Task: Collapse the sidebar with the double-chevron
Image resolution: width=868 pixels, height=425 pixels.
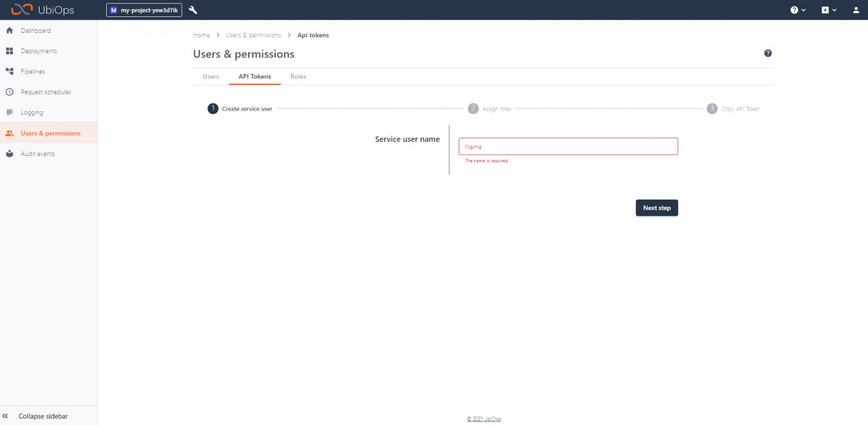Action: (6, 415)
